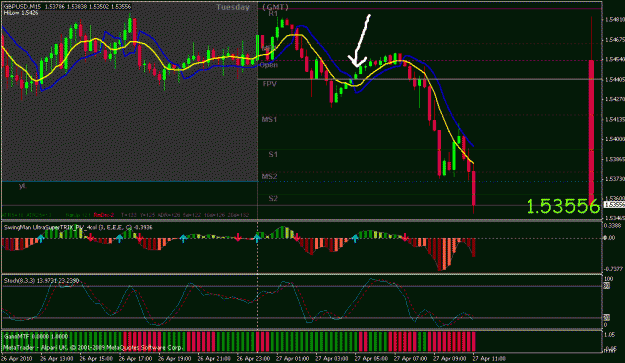Click the Open level label
The width and height of the screenshot is (625, 363).
tap(269, 65)
